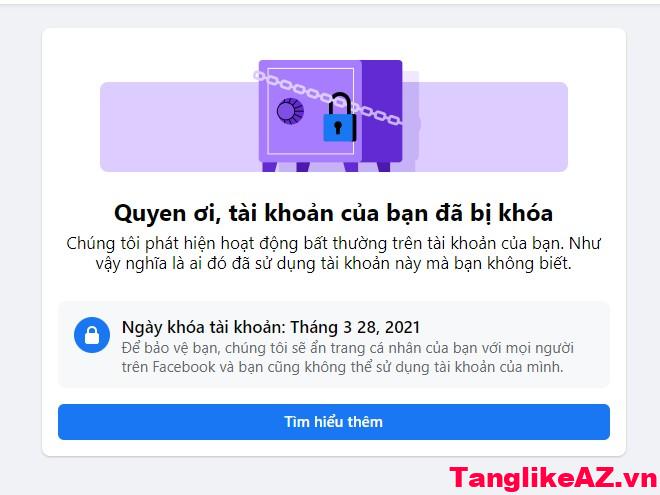660x495 pixels.
Task: Click the light purple banner right of the safe
Action: [493, 127]
